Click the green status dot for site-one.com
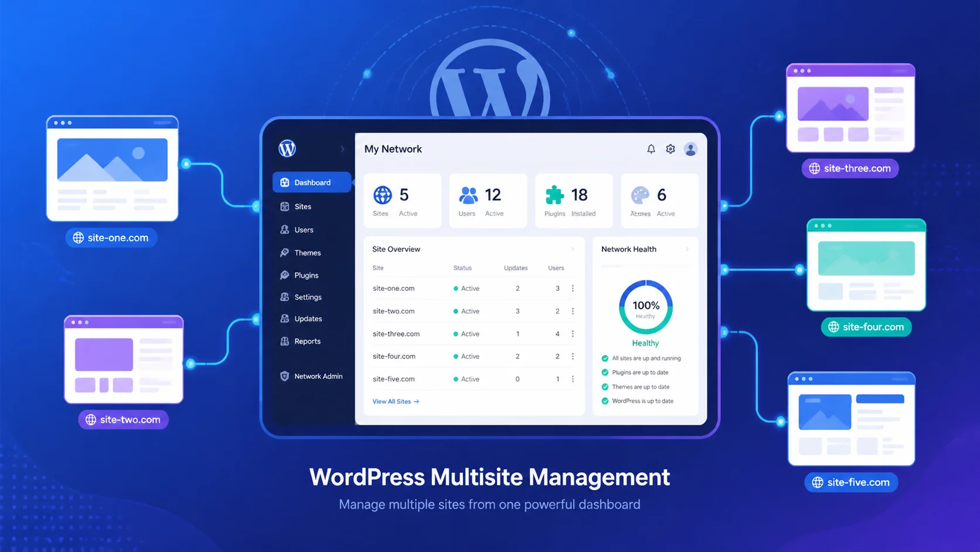Image resolution: width=980 pixels, height=552 pixels. tap(455, 289)
